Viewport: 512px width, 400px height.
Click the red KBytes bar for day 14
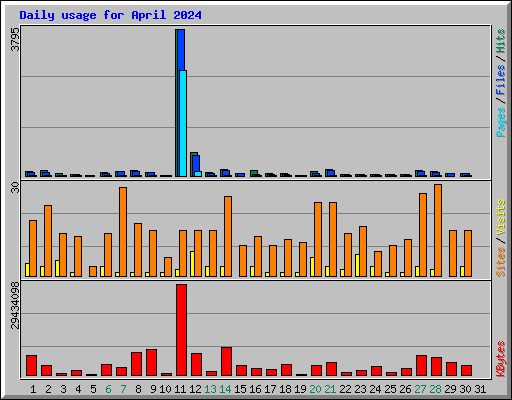pos(226,362)
